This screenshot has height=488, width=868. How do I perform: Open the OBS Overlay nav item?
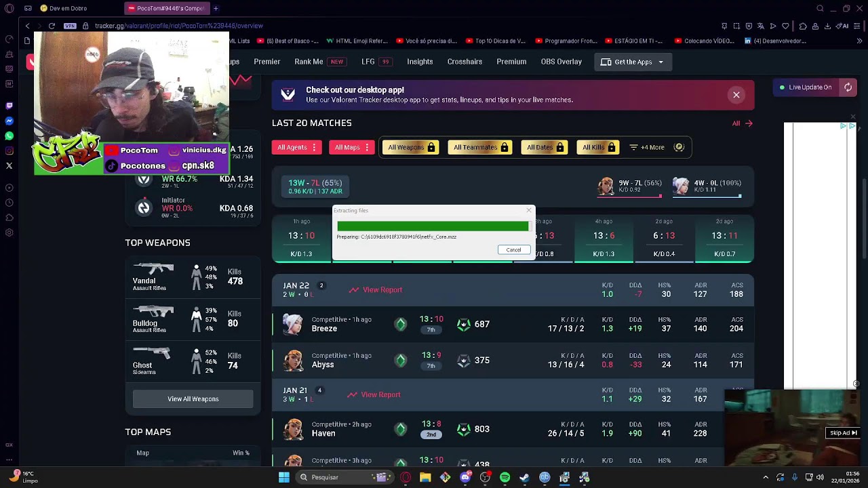pos(561,62)
